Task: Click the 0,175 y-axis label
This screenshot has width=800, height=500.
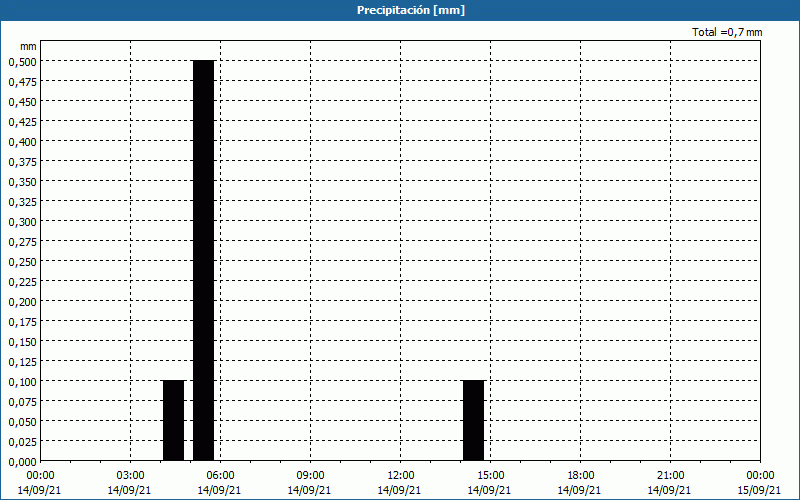Action: (22, 321)
